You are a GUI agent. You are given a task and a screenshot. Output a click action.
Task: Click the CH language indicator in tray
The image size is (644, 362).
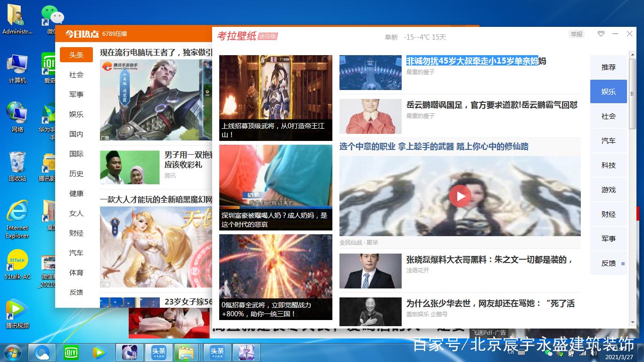(x=511, y=352)
